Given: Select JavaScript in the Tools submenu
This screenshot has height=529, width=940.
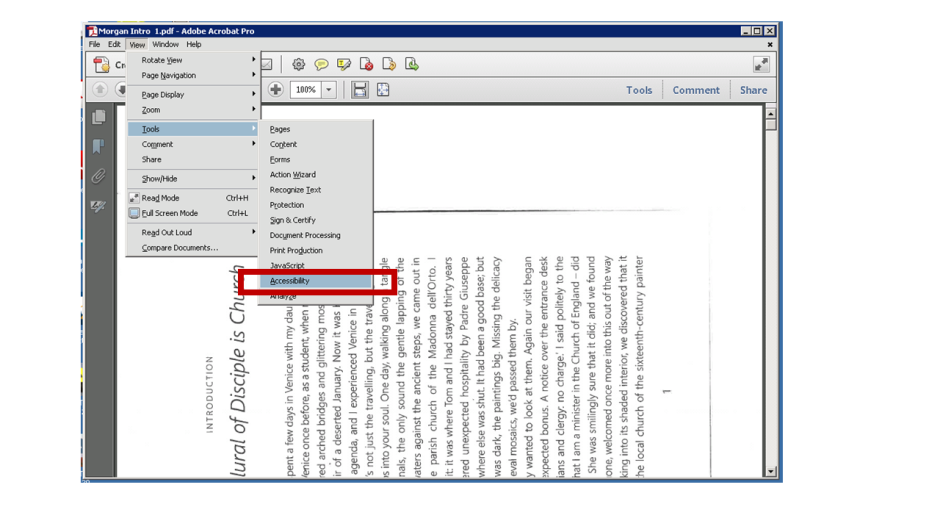Looking at the screenshot, I should pos(316,265).
